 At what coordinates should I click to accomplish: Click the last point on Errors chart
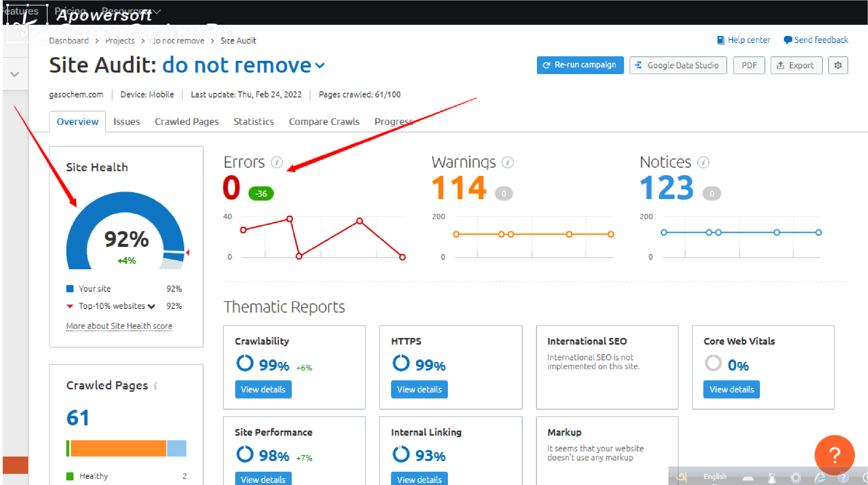click(402, 257)
